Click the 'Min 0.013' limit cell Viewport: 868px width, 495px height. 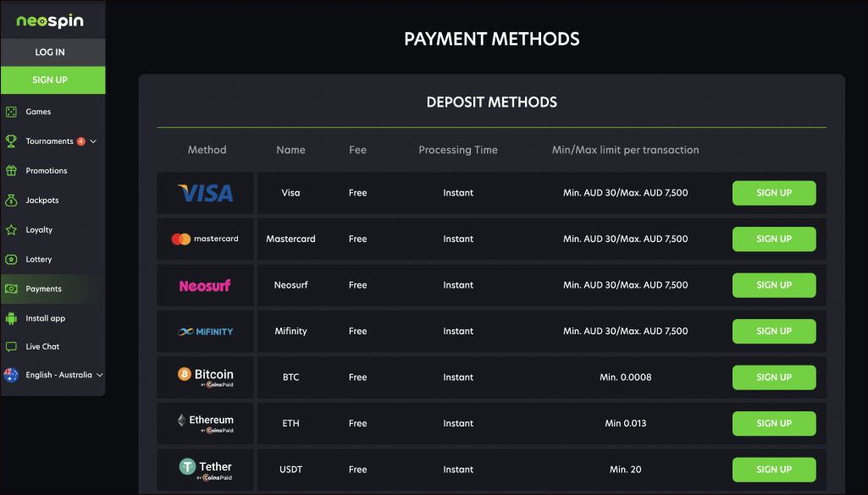(626, 423)
